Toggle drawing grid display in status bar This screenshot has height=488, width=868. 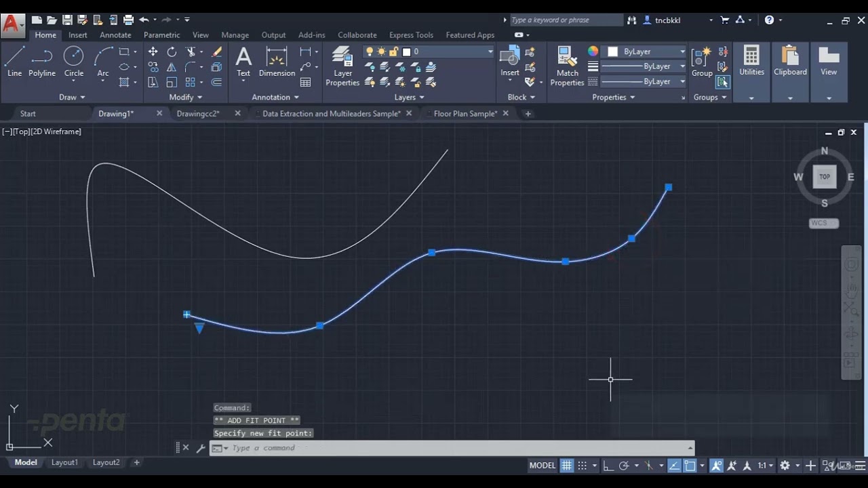567,466
